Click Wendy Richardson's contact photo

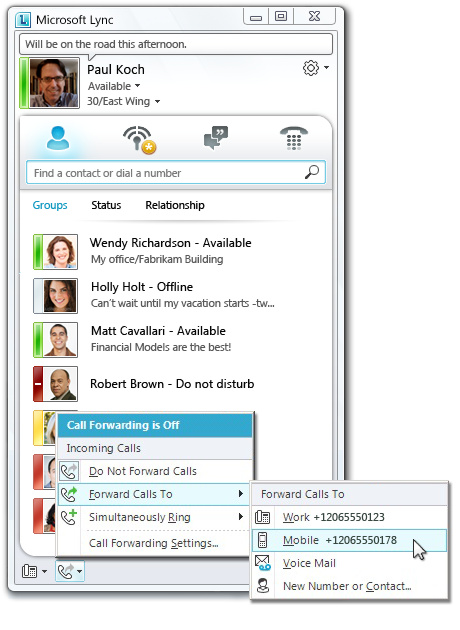(60, 252)
